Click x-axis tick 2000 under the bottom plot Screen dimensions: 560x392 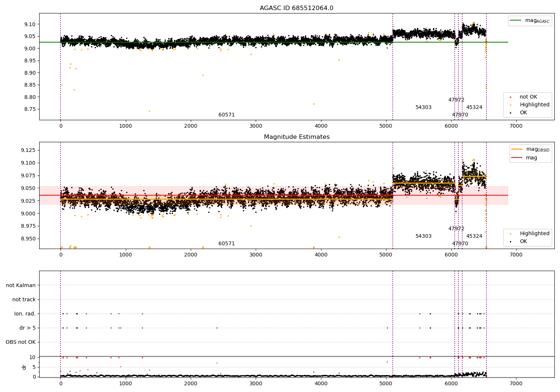coord(191,384)
